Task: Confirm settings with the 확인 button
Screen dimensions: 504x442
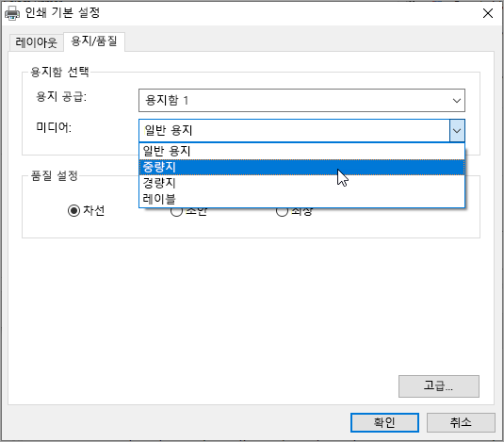Action: 384,422
